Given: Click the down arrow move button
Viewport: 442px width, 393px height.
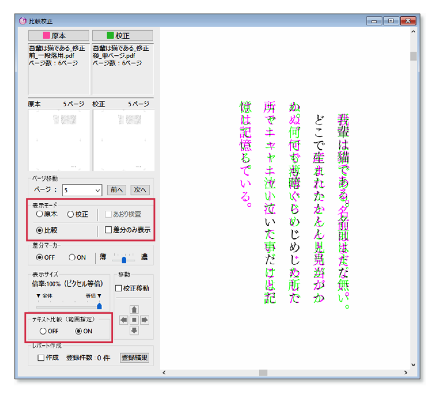Looking at the screenshot, I should click(134, 330).
